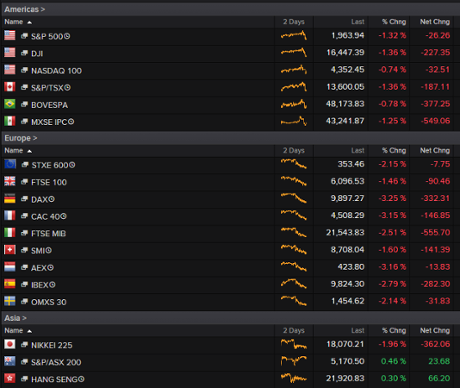Sort Americas table by Name column
The height and width of the screenshot is (388, 460).
[18, 22]
